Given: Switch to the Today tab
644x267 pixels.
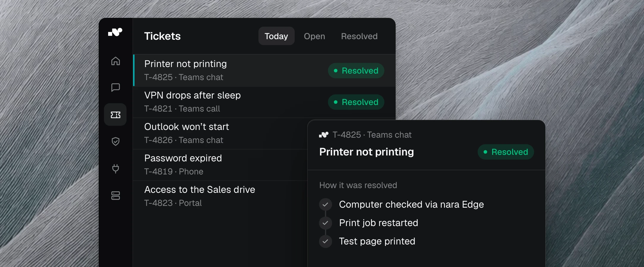Looking at the screenshot, I should 276,36.
